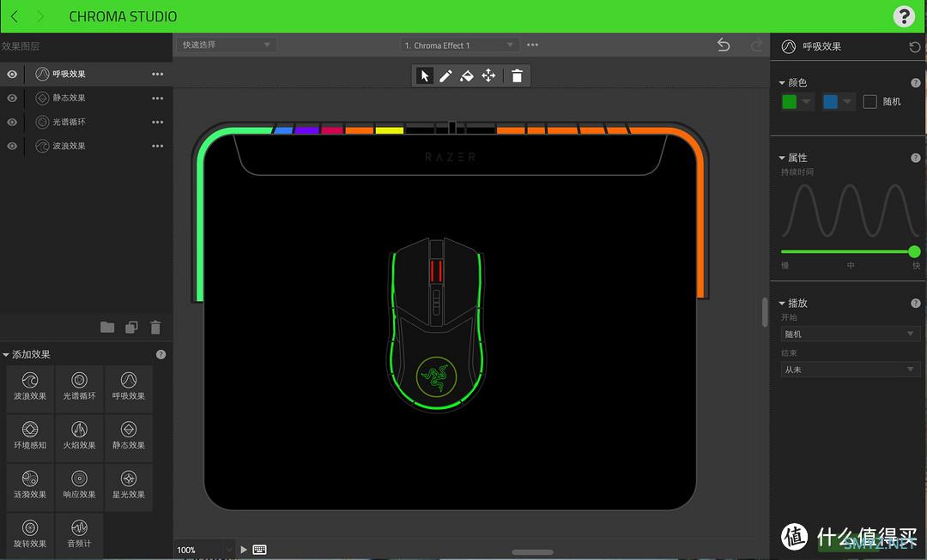Image resolution: width=927 pixels, height=560 pixels.
Task: Open the 快速选择 quick selection dropdown
Action: [226, 45]
